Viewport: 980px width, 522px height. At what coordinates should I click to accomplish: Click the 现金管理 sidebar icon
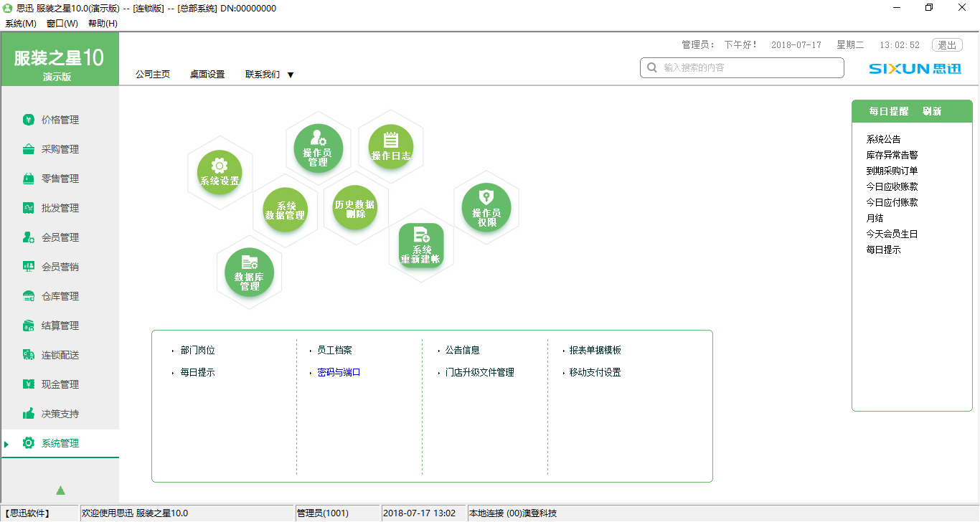click(x=29, y=384)
